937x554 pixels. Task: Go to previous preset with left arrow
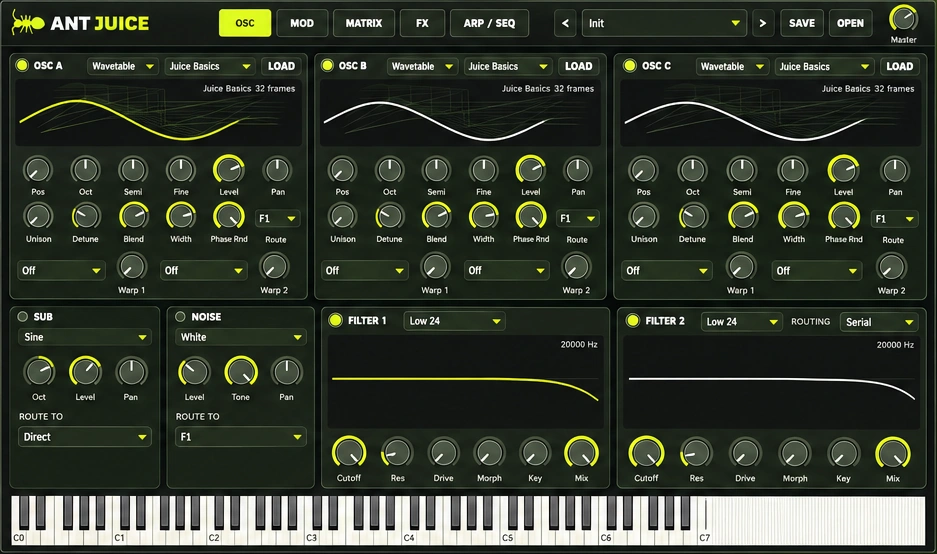coord(565,23)
